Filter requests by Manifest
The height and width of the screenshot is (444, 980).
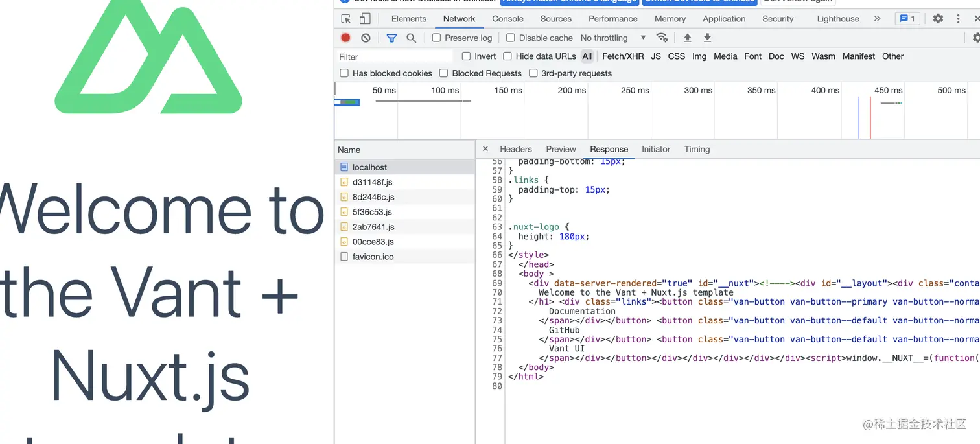pyautogui.click(x=859, y=56)
